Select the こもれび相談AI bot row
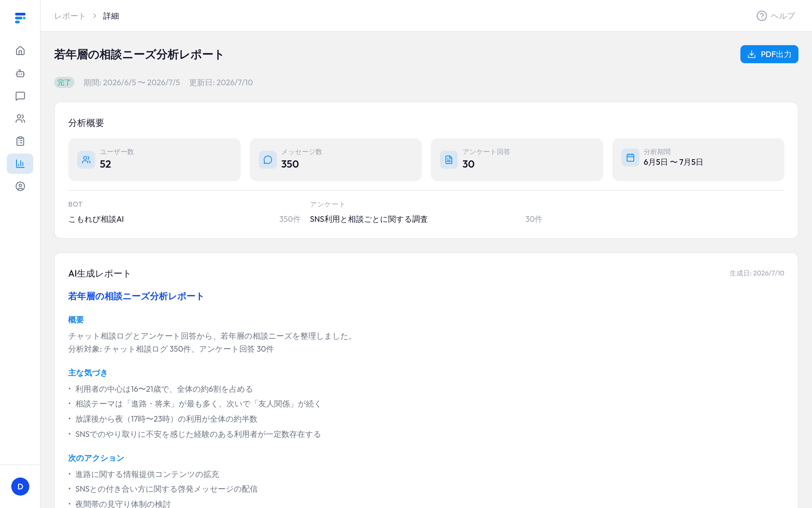The height and width of the screenshot is (508, 812). (184, 219)
